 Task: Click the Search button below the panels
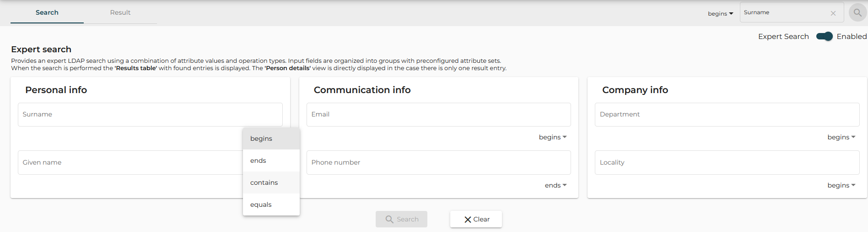click(x=401, y=219)
